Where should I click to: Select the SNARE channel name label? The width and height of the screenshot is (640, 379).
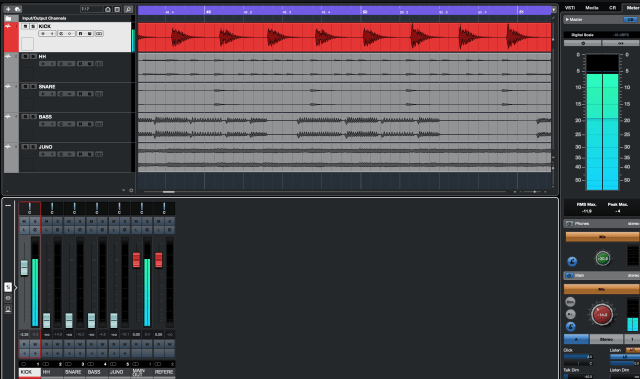(73, 372)
